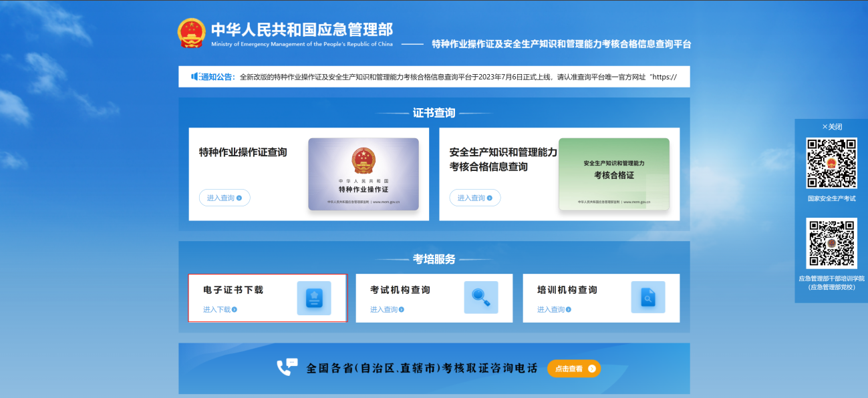Click the document search icon for 培训机构查询

click(648, 298)
